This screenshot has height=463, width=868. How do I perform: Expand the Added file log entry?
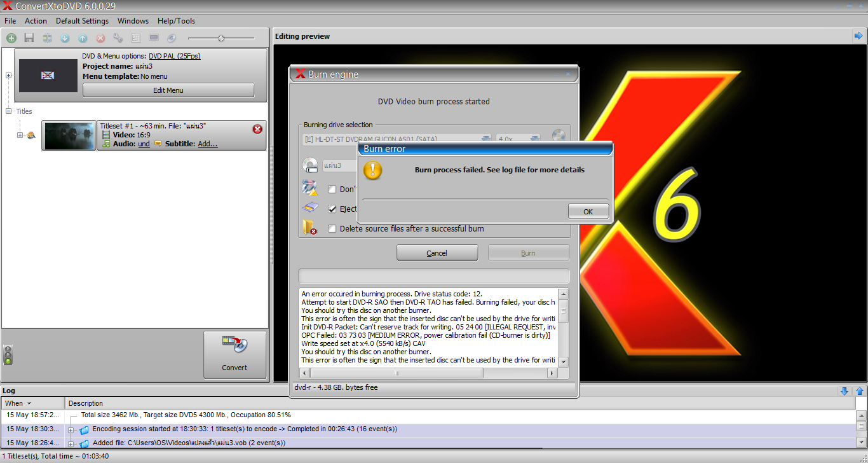[71, 443]
